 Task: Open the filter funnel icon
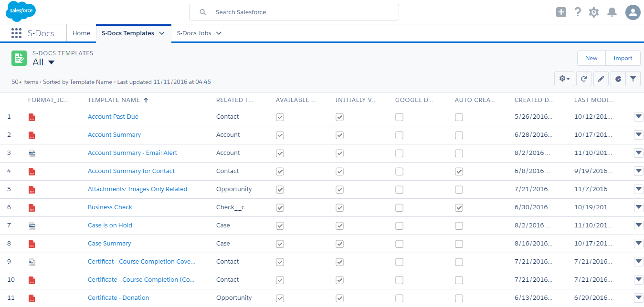coord(633,79)
